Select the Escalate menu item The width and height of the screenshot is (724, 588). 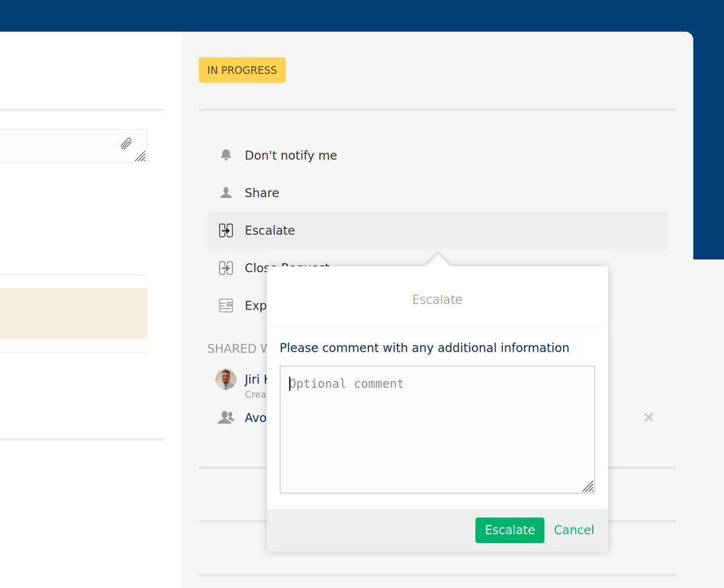point(437,231)
